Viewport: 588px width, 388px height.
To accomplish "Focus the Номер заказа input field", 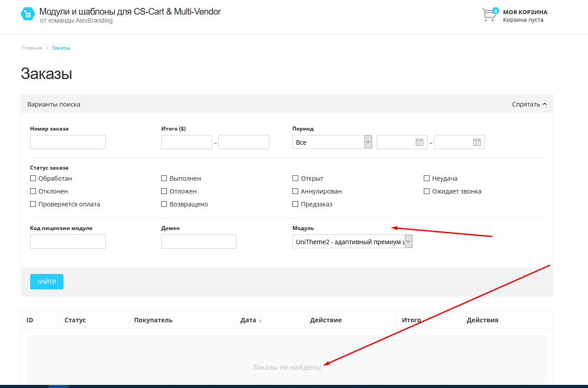I will click(68, 142).
